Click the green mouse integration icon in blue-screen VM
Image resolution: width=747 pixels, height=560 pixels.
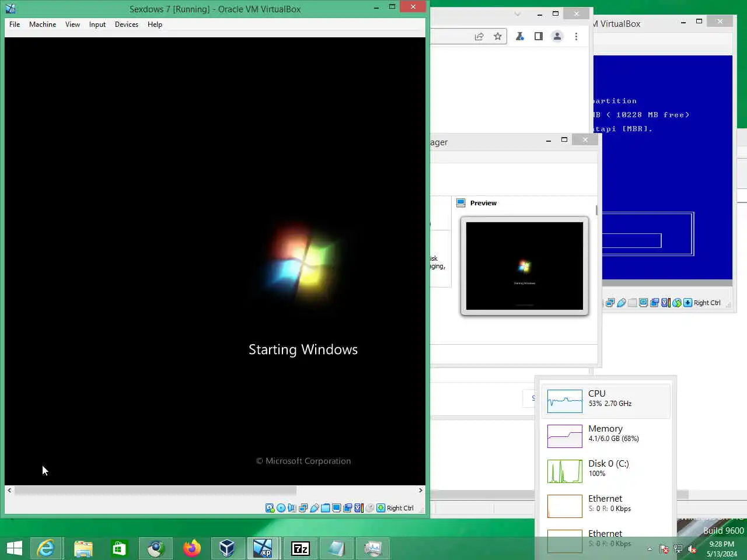point(677,303)
